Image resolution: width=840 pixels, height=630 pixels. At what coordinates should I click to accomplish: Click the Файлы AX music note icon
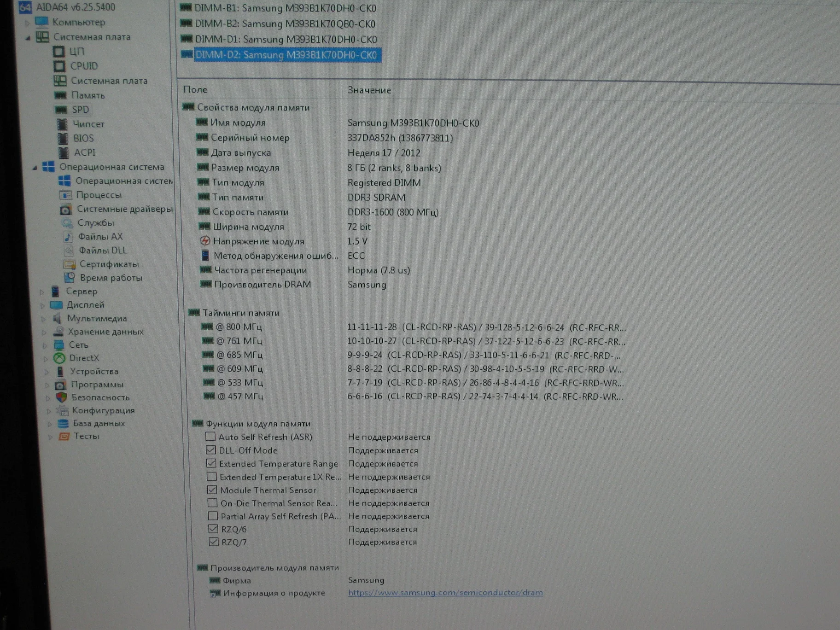(x=68, y=237)
